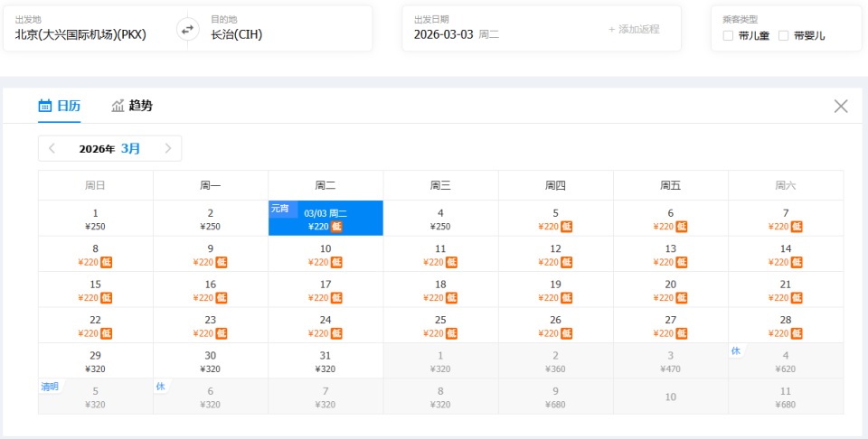
Task: Go to next month in calendar
Action: click(x=168, y=148)
